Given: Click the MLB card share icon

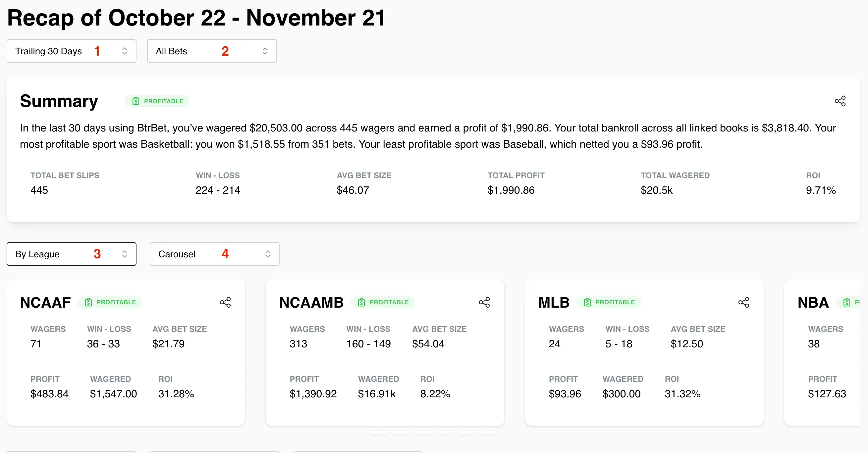Looking at the screenshot, I should (744, 302).
